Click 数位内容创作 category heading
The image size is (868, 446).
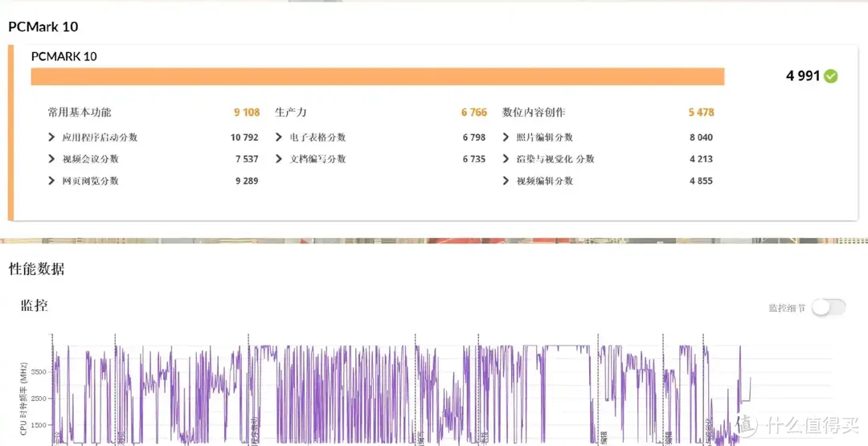(x=534, y=113)
